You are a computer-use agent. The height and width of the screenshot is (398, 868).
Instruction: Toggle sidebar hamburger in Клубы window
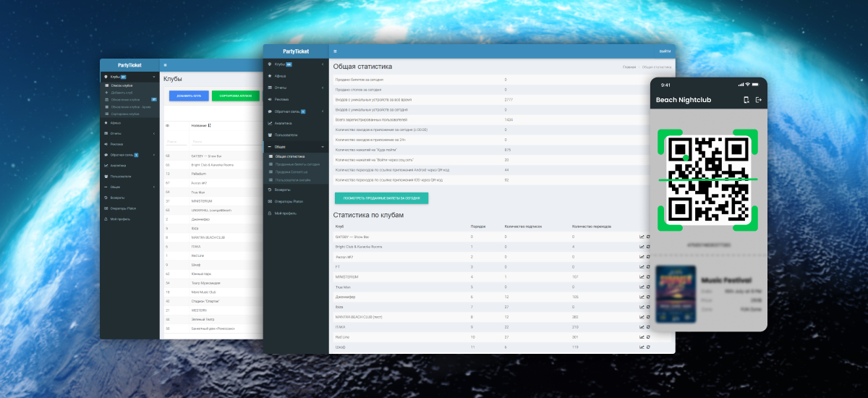[x=165, y=65]
